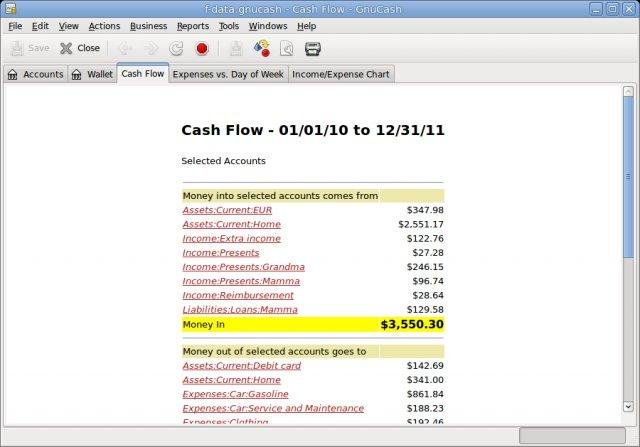Select the Income/Expense Chart tab
Image resolution: width=640 pixels, height=447 pixels.
click(342, 74)
